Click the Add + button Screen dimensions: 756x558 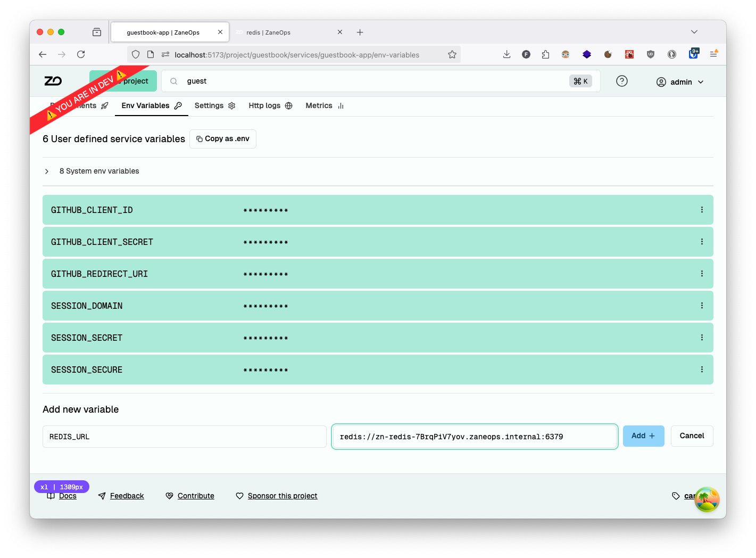(643, 436)
